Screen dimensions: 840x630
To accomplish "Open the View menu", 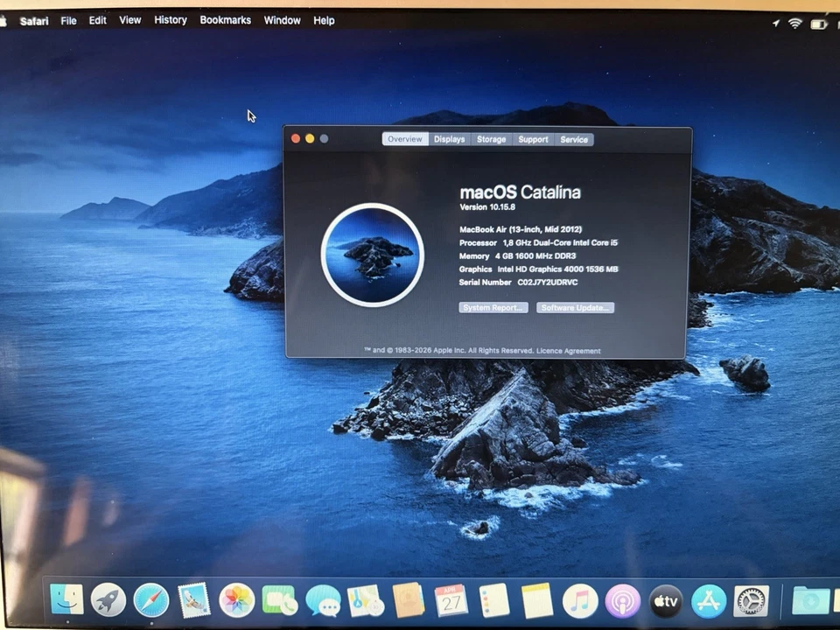I will pos(130,20).
